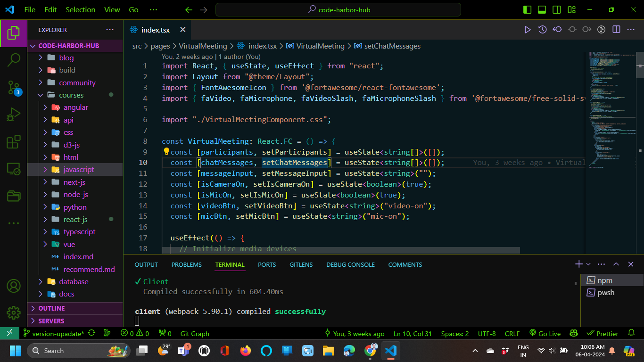The width and height of the screenshot is (644, 362).
Task: Switch to the DEBUG CONSOLE tab
Action: 350,264
